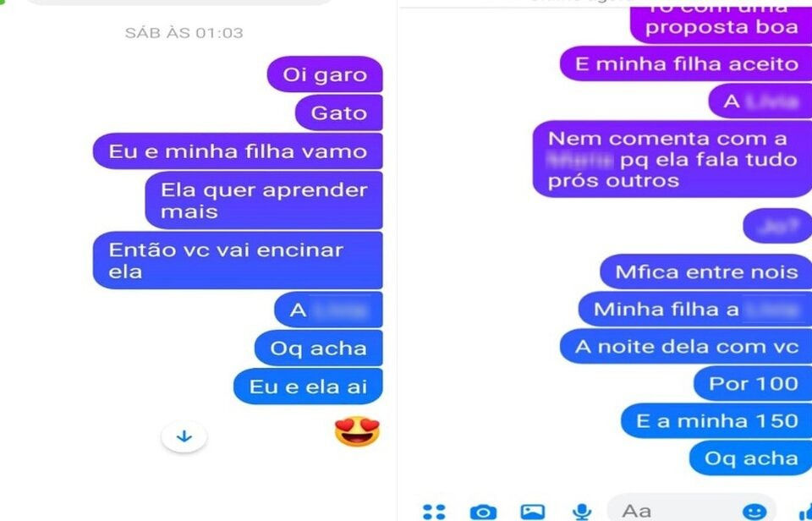Select the 'E a minha 150' bubble

[716, 421]
